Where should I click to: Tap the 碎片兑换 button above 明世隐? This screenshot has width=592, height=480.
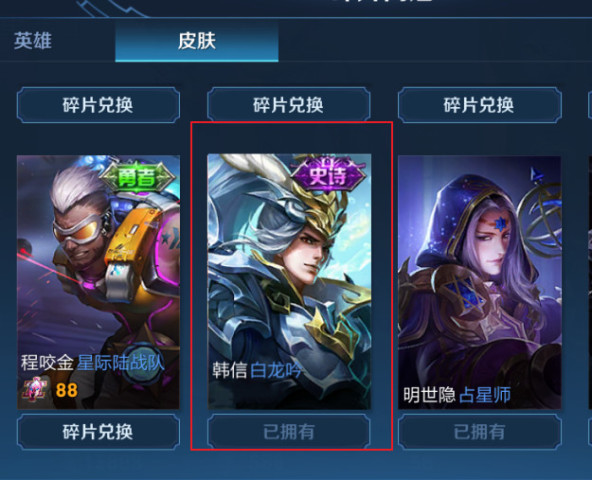pos(479,105)
